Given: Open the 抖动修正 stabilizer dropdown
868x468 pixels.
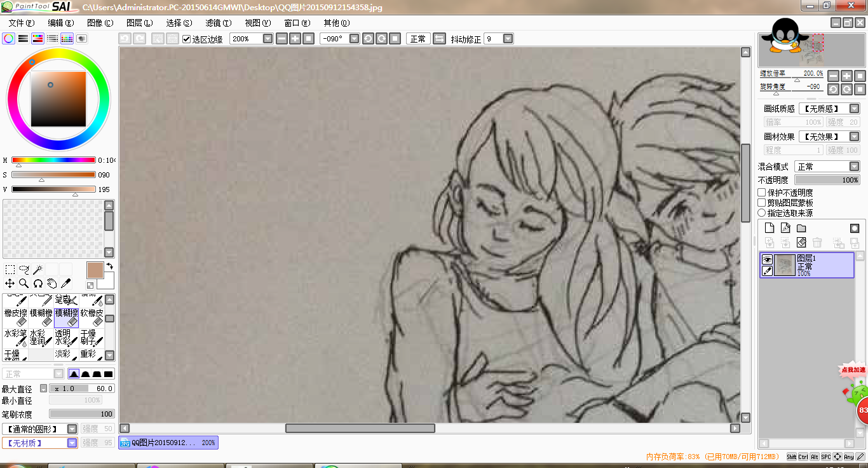Looking at the screenshot, I should pos(508,39).
